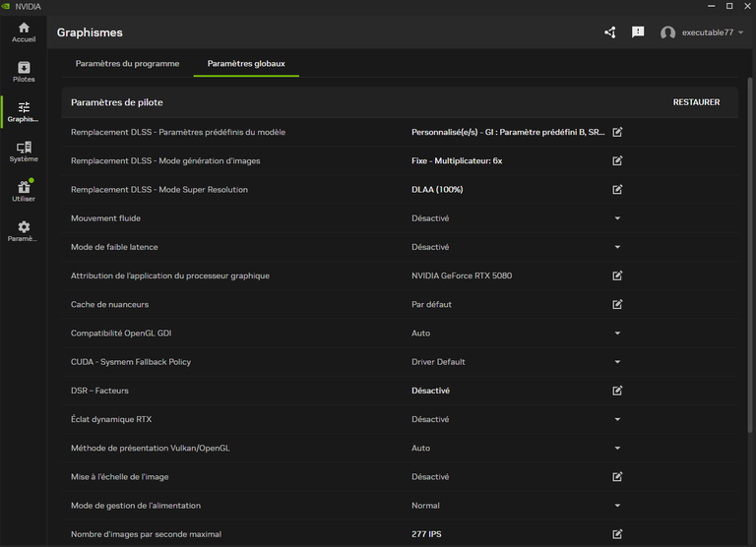Edit maximum frames per second setting
Screen dimensions: 756x547
(x=617, y=534)
